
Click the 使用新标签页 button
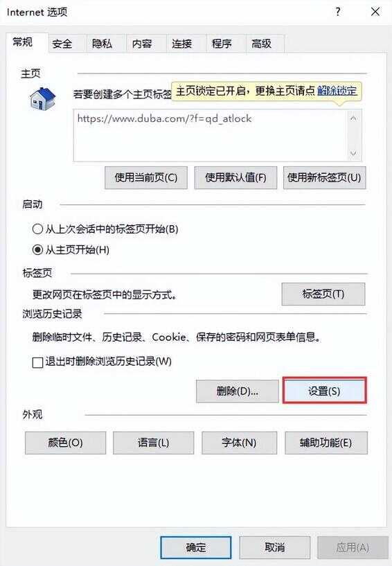[324, 177]
